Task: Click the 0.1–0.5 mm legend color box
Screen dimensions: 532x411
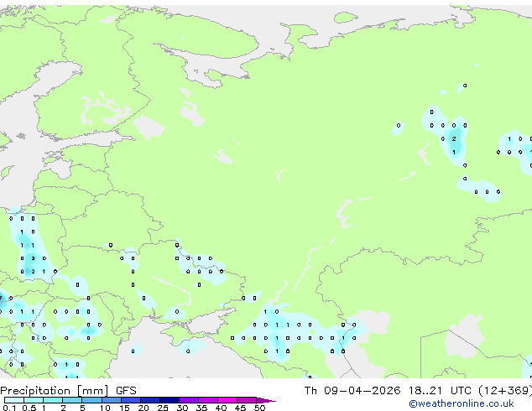Action: point(14,400)
